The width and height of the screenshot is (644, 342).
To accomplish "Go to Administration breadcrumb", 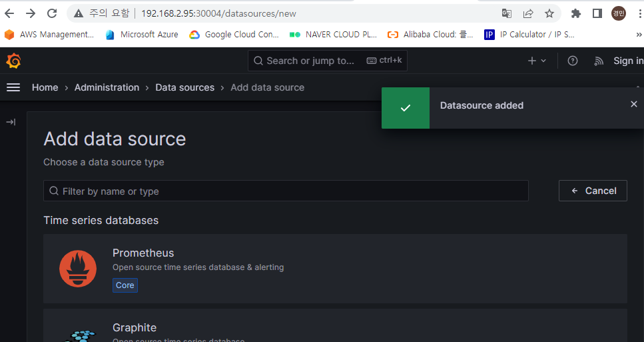I will pos(107,87).
